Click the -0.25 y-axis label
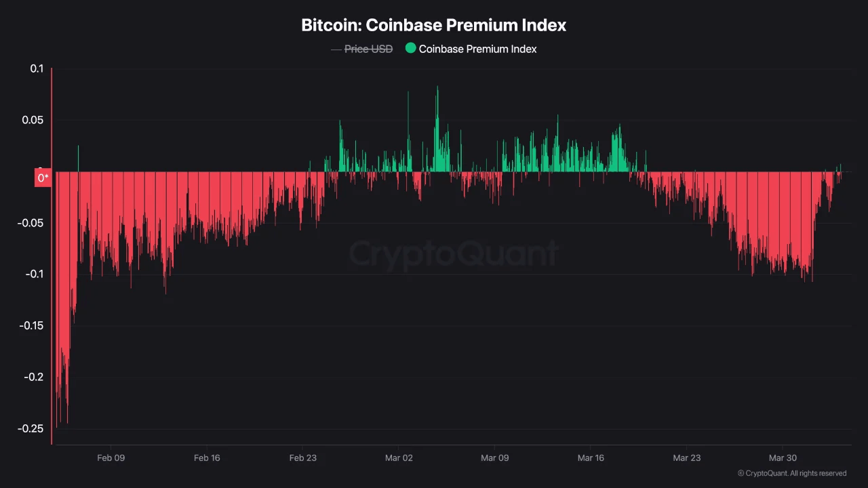The width and height of the screenshot is (868, 488). click(31, 429)
